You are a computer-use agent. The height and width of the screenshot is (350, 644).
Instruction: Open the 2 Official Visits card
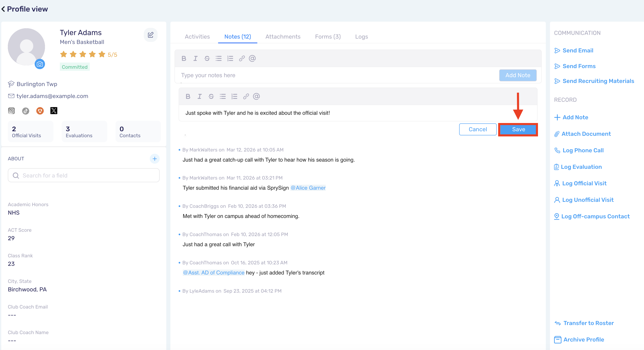pos(31,132)
